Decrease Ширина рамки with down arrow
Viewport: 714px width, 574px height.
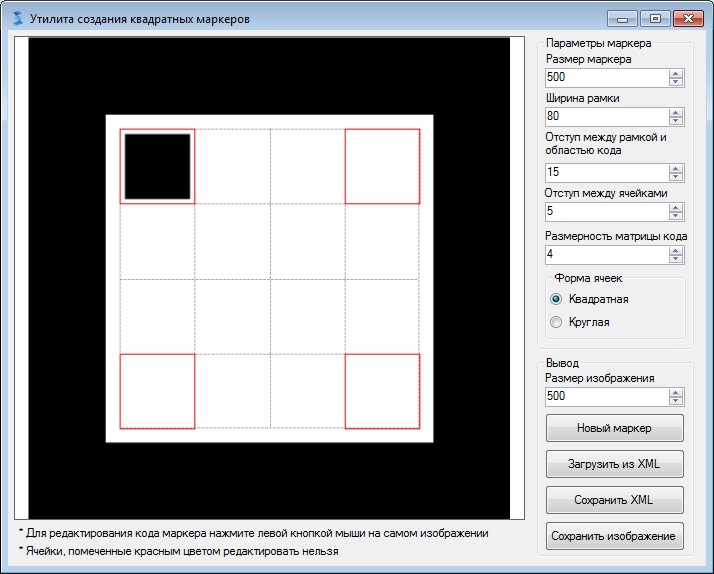coord(676,121)
